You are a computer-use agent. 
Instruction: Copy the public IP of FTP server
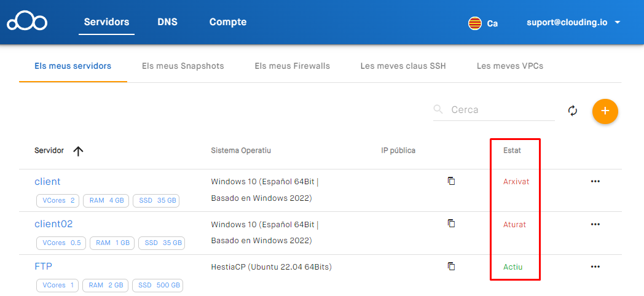[x=451, y=267]
